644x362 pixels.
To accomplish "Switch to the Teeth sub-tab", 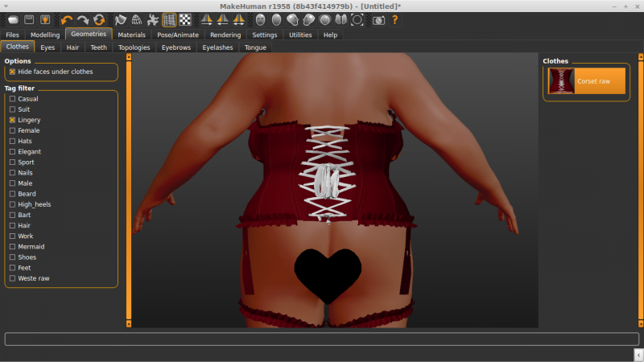I will click(x=98, y=47).
